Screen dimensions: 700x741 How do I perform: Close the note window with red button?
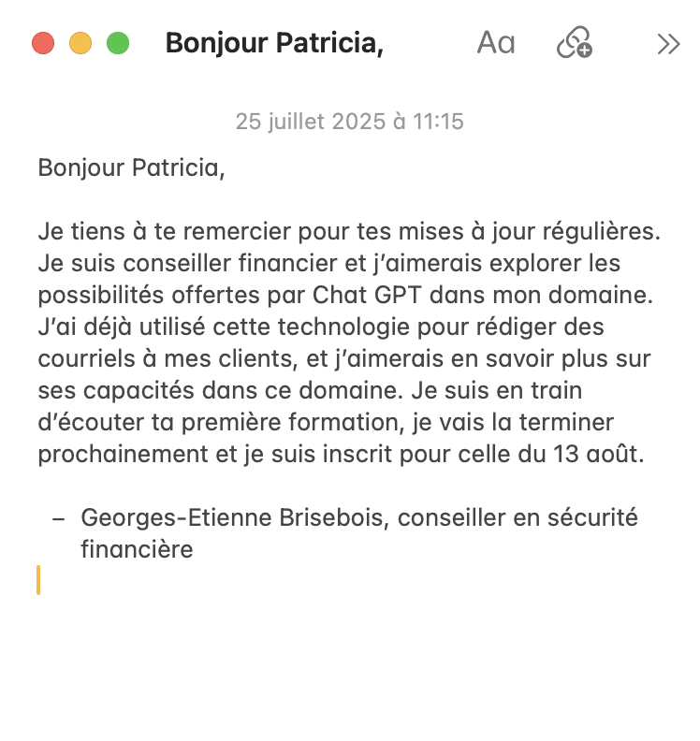coord(43,44)
